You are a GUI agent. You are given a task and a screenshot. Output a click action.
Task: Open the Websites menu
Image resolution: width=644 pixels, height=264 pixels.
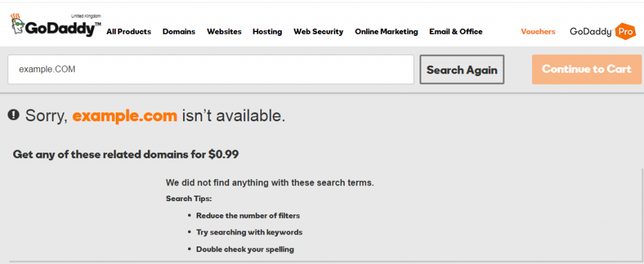[224, 31]
